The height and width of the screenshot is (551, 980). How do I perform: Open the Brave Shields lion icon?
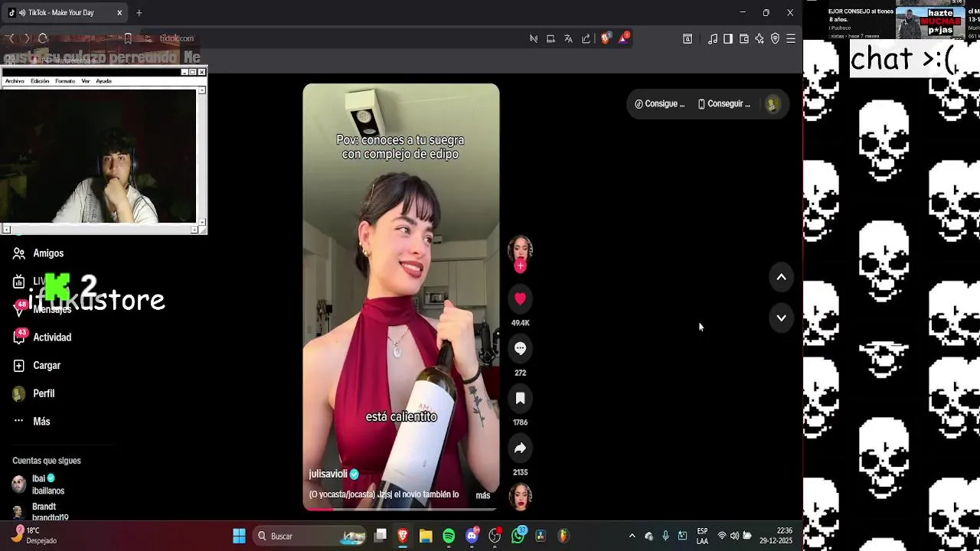(x=606, y=38)
